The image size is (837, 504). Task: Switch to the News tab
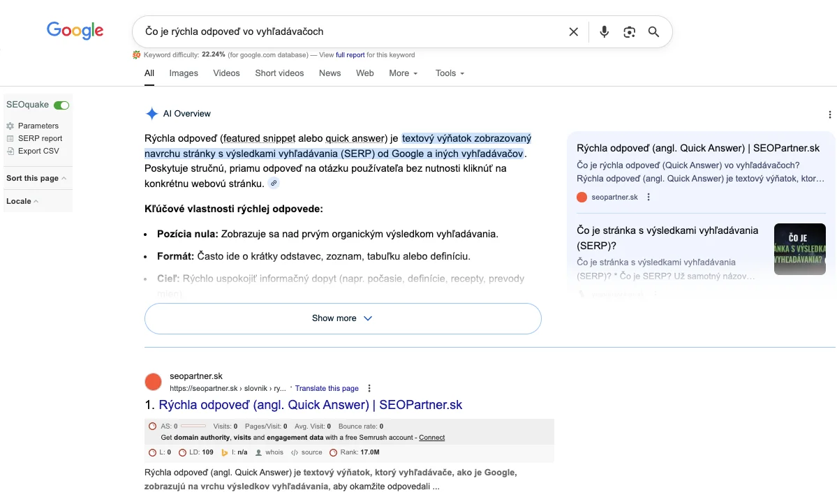(x=329, y=73)
